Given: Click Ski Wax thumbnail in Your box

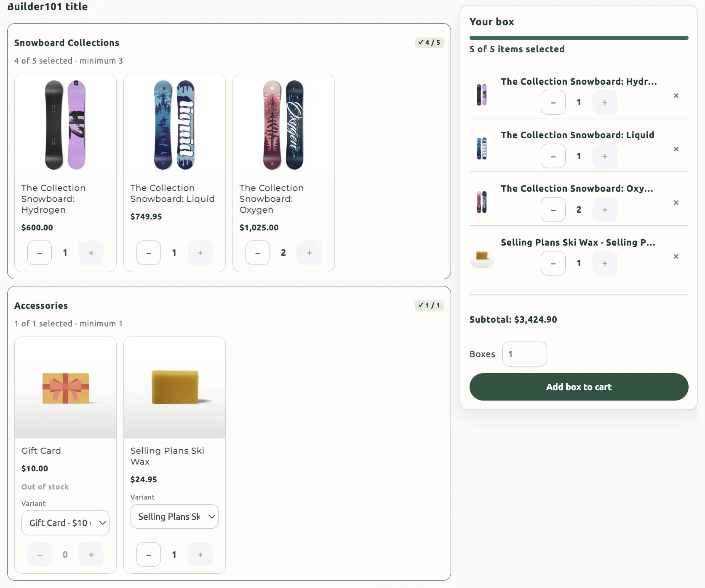Looking at the screenshot, I should pos(482,256).
